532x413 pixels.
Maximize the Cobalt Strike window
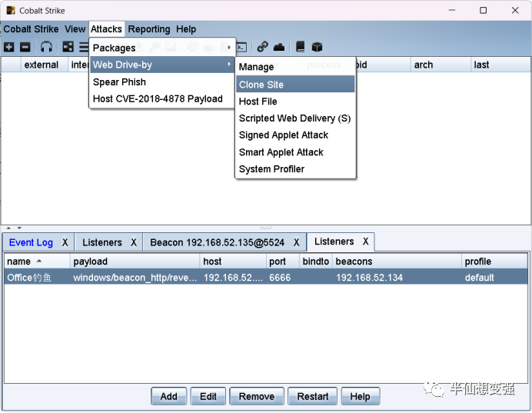click(x=483, y=11)
